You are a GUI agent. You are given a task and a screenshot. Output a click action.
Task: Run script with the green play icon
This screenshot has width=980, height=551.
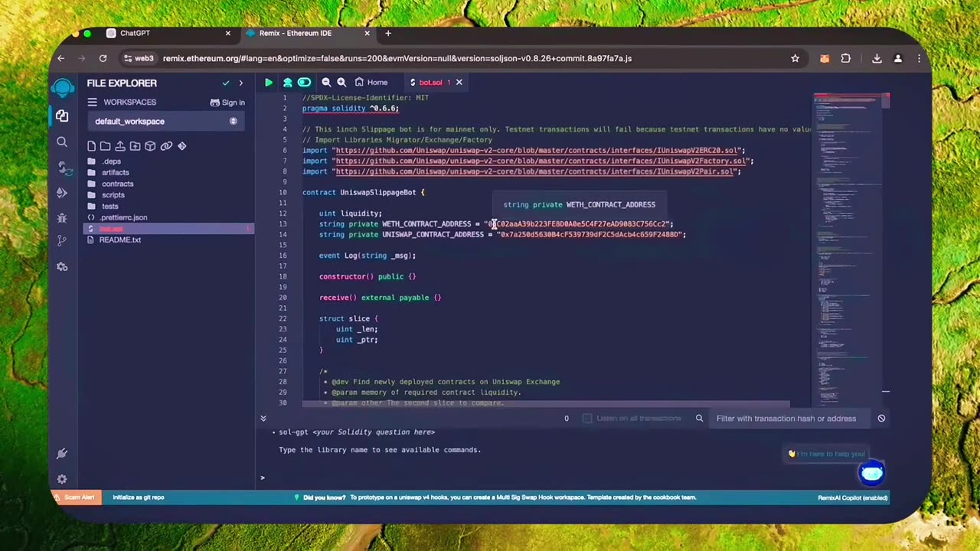269,82
